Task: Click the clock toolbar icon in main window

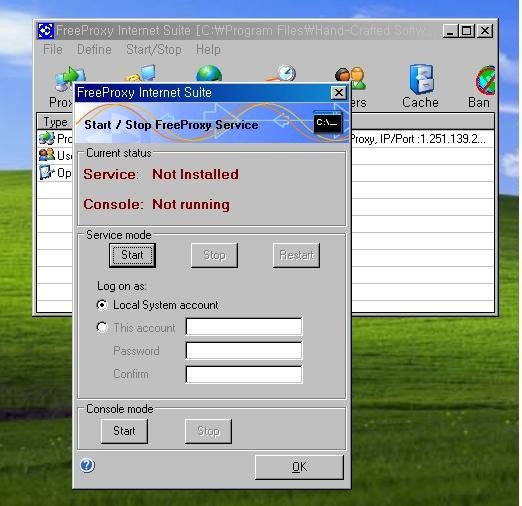Action: pos(281,73)
